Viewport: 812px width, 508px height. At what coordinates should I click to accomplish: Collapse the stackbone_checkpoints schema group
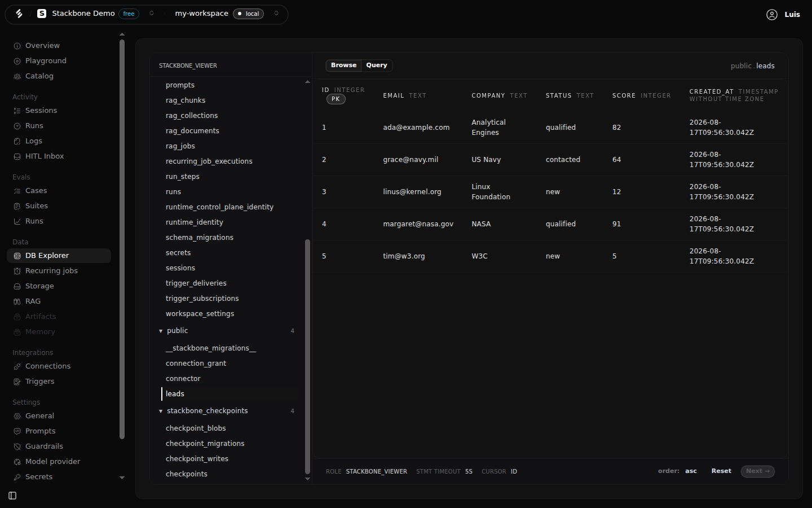pos(161,411)
